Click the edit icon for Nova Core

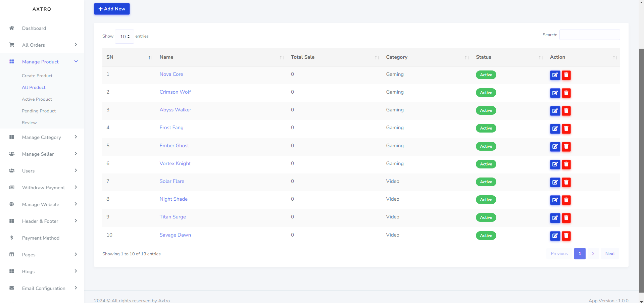(x=555, y=75)
